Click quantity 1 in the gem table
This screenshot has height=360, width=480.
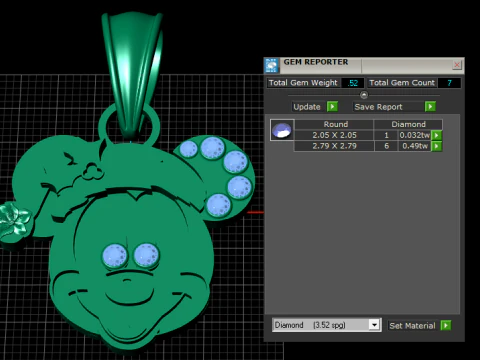386,135
